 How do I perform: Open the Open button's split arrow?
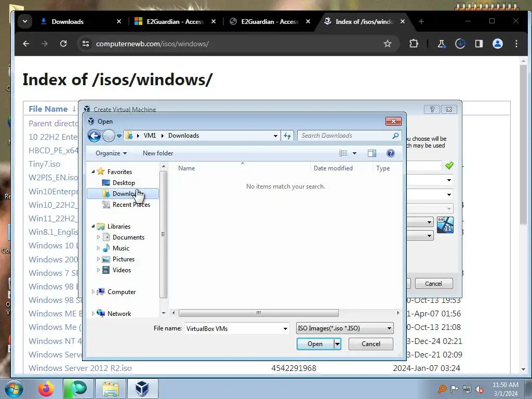[x=337, y=344]
